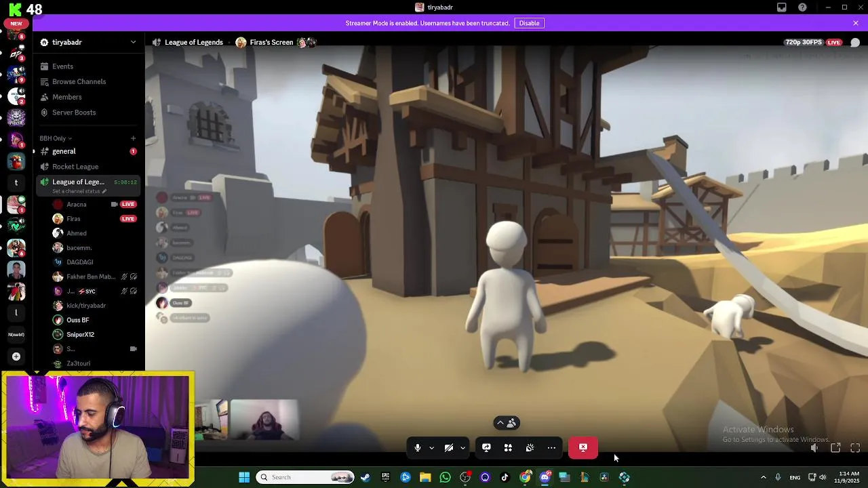This screenshot has width=868, height=488.
Task: Collapse the BBH Only category
Action: coord(56,138)
